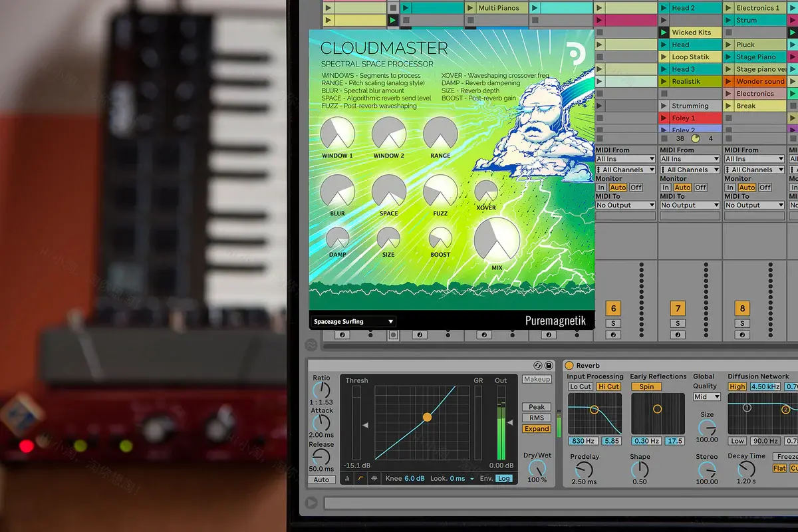Viewport: 798px width, 532px height.
Task: Click the Compressor's save preset icon
Action: [548, 366]
